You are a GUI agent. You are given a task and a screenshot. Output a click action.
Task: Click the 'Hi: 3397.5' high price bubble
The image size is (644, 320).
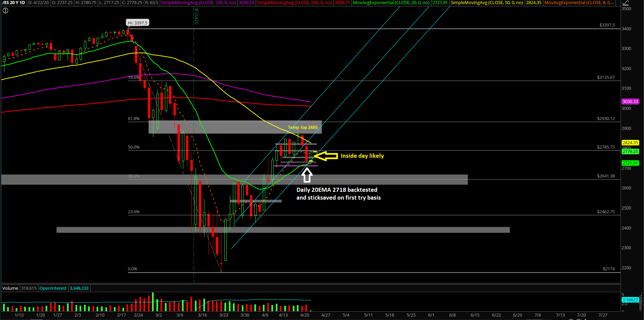point(137,23)
